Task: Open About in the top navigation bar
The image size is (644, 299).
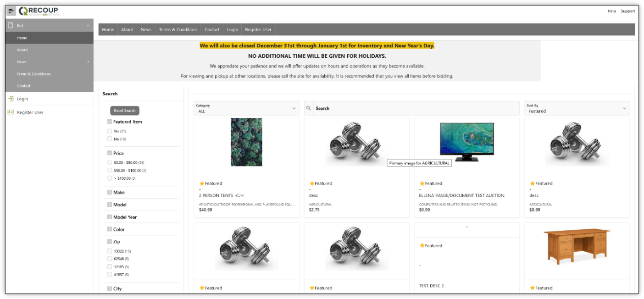Action: (127, 30)
